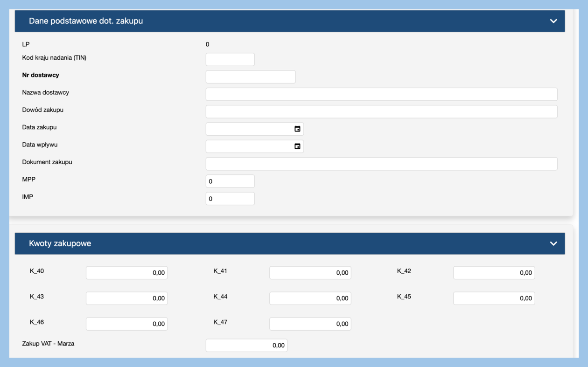Focus the Dokument zakupu text field
The height and width of the screenshot is (367, 588).
click(x=381, y=164)
